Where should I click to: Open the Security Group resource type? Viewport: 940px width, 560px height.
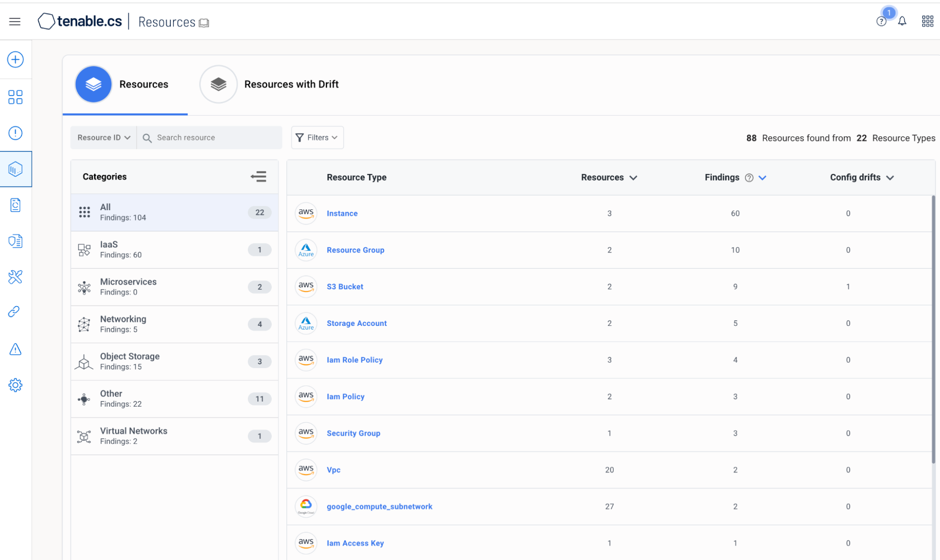click(x=354, y=433)
